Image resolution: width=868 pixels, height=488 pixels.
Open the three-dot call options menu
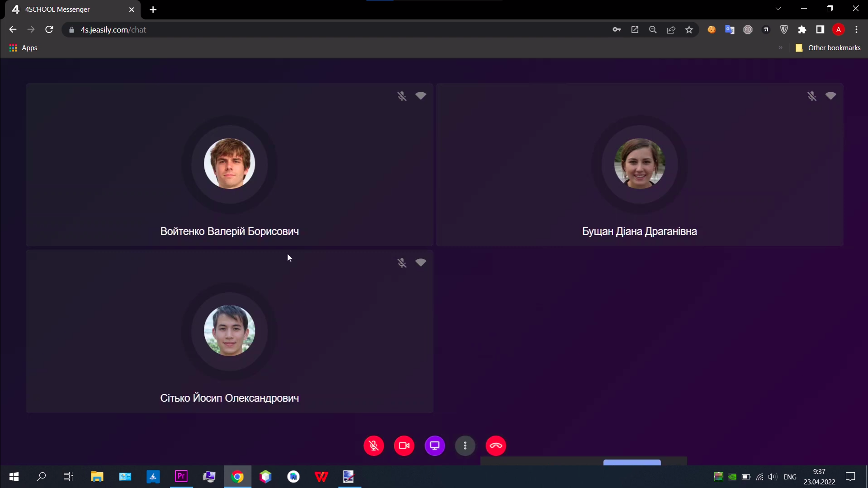(x=465, y=446)
